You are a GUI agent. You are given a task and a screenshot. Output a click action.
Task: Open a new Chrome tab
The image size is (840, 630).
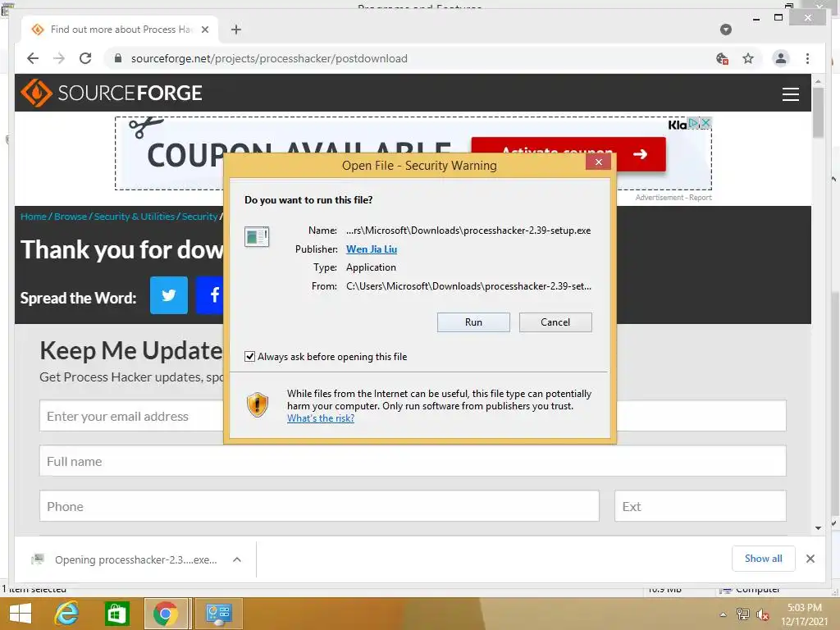coord(236,30)
